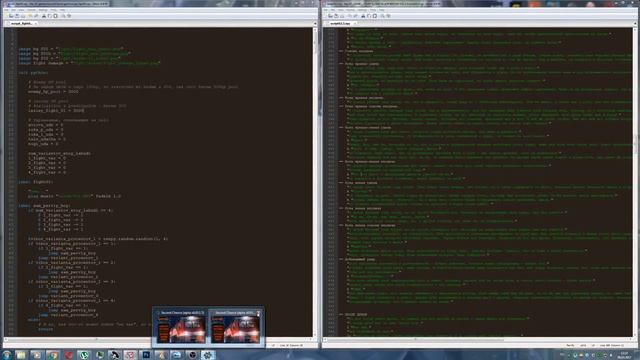Click Undo icon in left editor toolbar
640x360 pixels.
(30, 16)
